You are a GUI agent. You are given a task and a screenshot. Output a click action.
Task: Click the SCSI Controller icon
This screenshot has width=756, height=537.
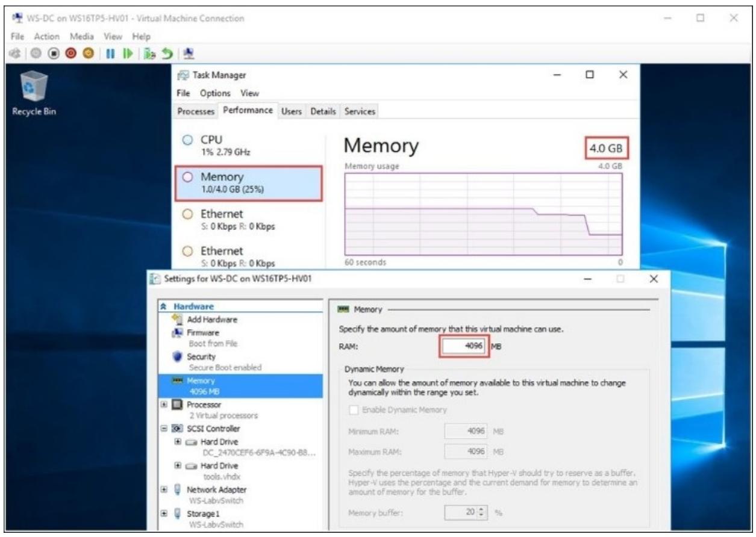click(177, 429)
